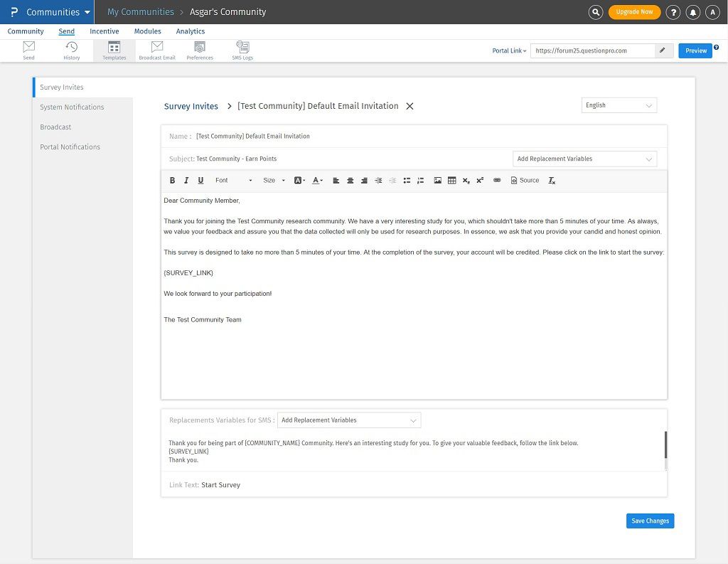
Task: Switch to the Incentive tab
Action: (105, 31)
